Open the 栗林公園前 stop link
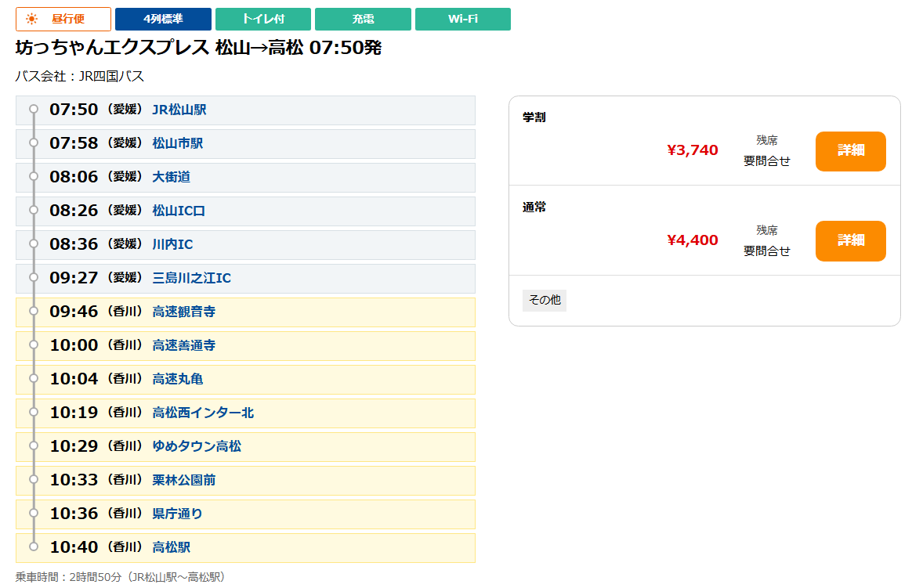912x588 pixels. pos(184,481)
